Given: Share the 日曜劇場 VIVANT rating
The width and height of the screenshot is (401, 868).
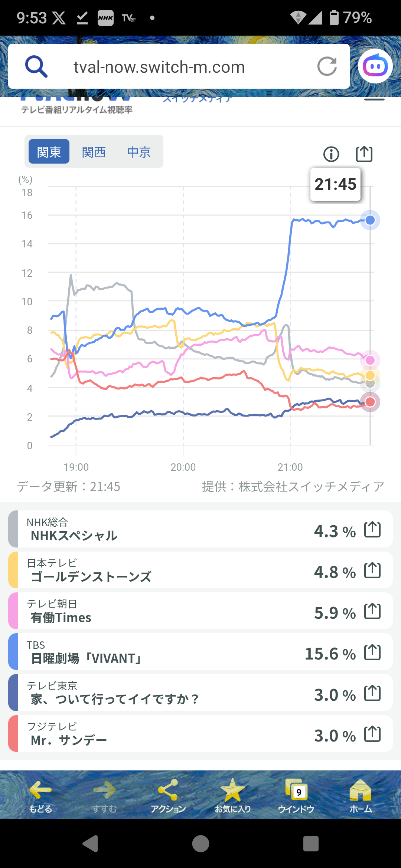Looking at the screenshot, I should [372, 652].
